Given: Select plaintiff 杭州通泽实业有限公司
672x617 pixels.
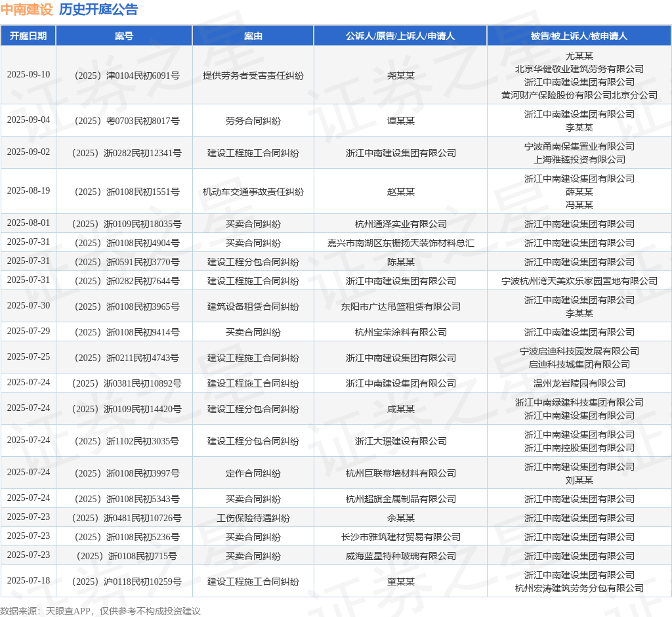Looking at the screenshot, I should pos(401,224).
